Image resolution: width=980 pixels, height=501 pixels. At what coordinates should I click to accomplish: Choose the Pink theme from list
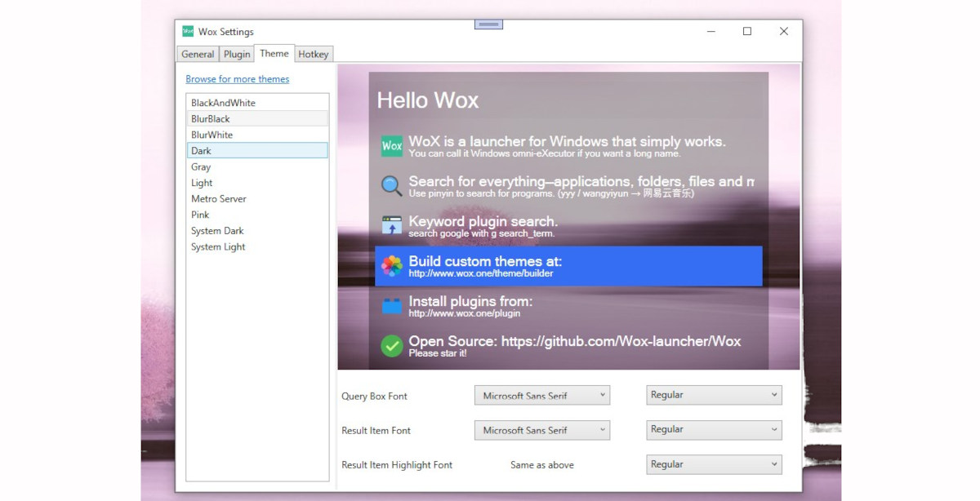click(x=200, y=215)
